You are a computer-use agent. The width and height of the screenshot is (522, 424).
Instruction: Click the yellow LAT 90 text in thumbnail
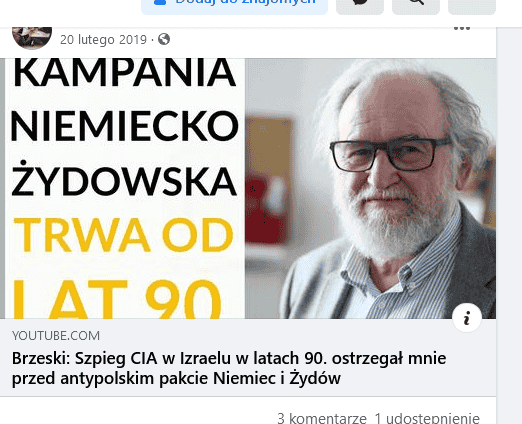(x=117, y=299)
